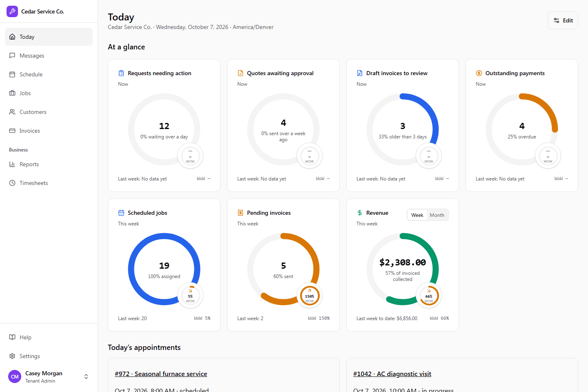Click the Jobs briefcase icon

coord(12,93)
